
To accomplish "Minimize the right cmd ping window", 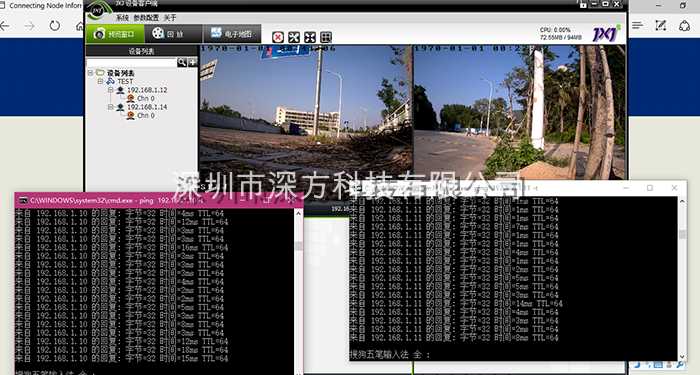I will (625, 188).
